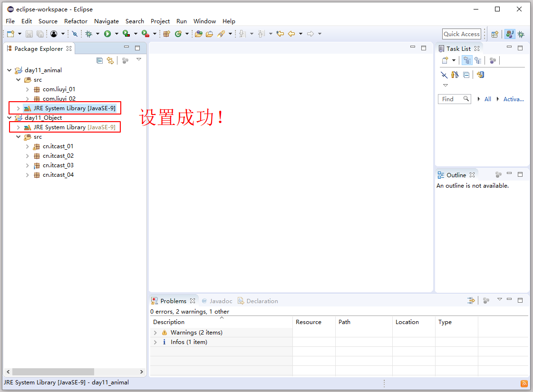The image size is (533, 392).
Task: Click the Last Edit Location icon
Action: pyautogui.click(x=280, y=34)
